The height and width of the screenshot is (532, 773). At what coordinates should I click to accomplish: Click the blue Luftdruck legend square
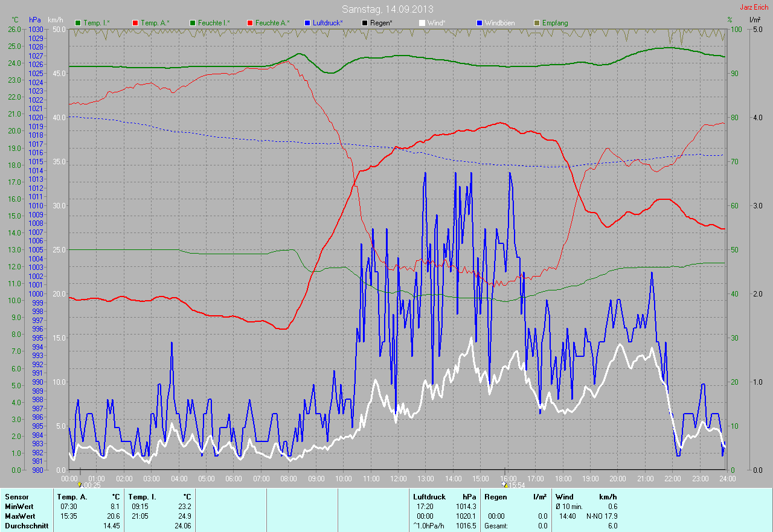pos(307,23)
